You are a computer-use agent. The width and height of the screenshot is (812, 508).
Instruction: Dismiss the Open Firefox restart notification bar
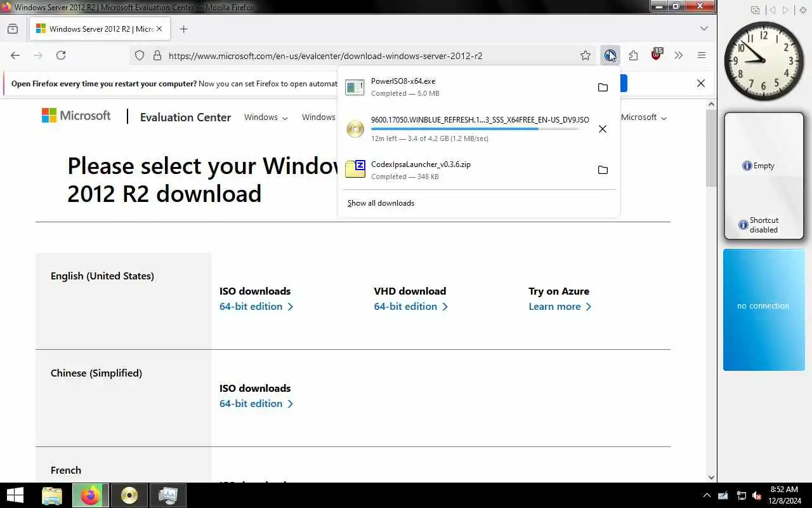(701, 83)
